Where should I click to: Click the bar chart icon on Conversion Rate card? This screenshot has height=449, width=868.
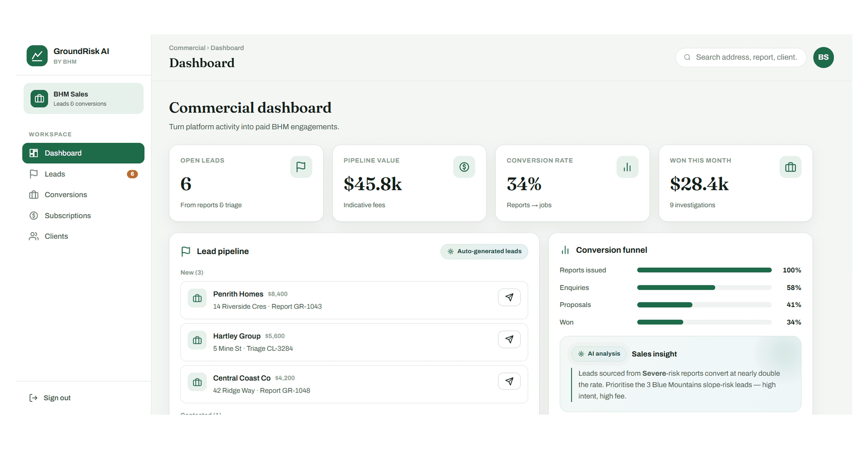(627, 167)
